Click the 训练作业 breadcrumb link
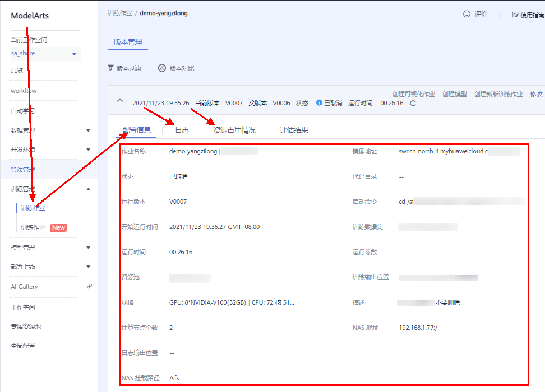545x392 pixels. (119, 13)
